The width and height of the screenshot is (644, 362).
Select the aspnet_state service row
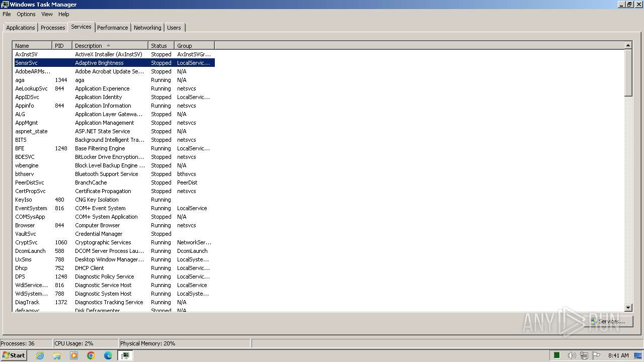click(x=114, y=131)
